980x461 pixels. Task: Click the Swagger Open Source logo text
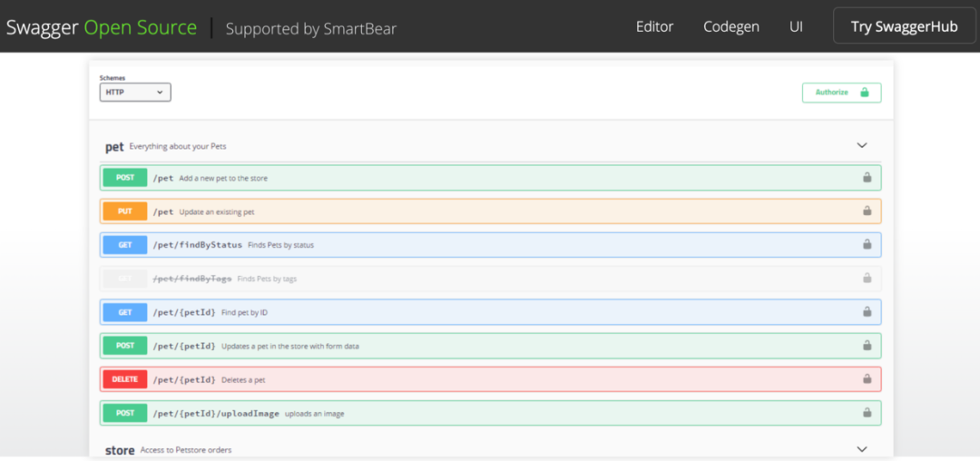pos(102,27)
